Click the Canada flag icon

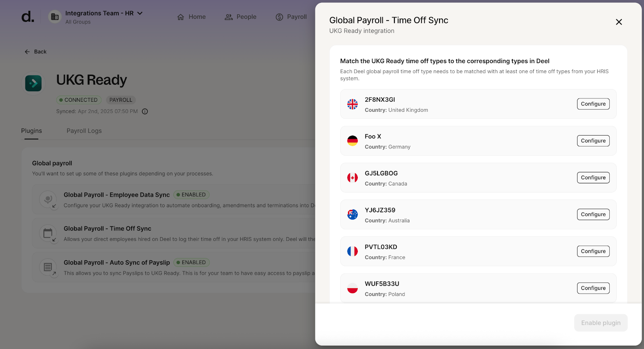[x=353, y=178]
